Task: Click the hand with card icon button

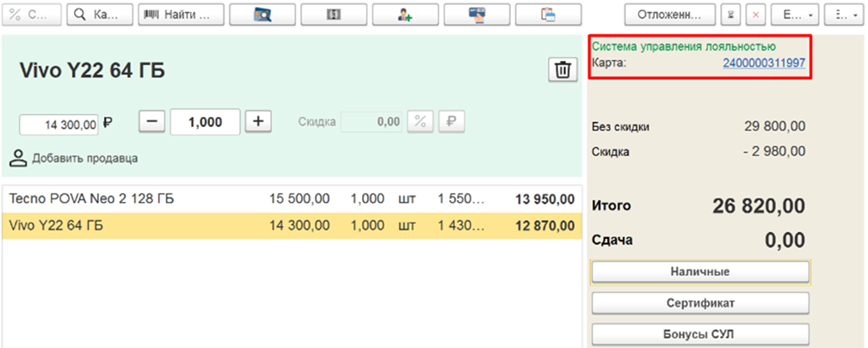Action: pos(477,15)
